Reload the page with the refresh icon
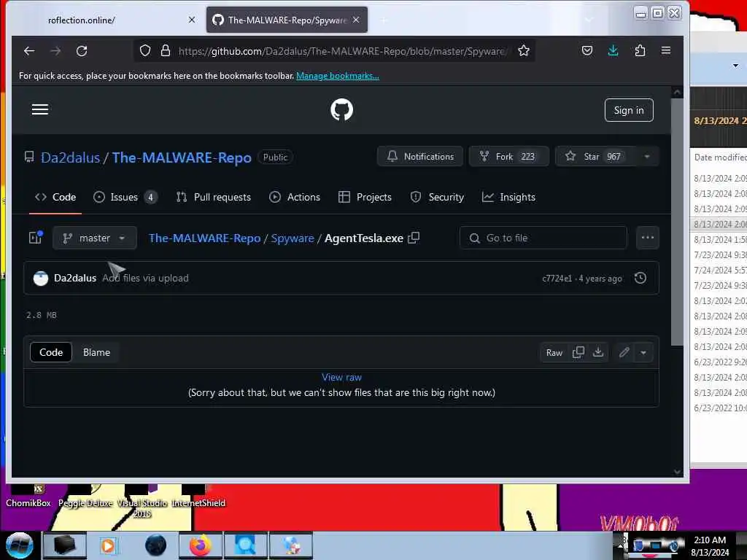 point(82,51)
